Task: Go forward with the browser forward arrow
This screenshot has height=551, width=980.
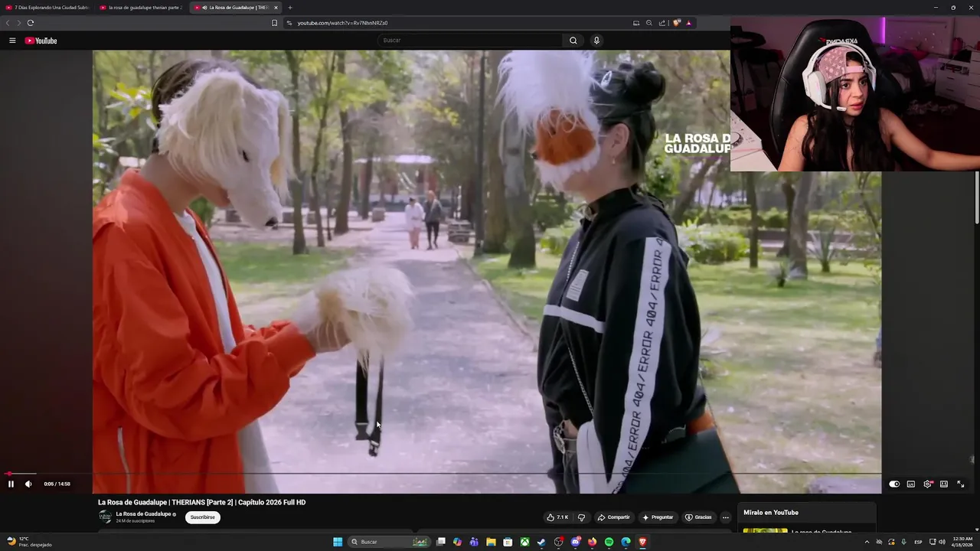Action: 19,23
